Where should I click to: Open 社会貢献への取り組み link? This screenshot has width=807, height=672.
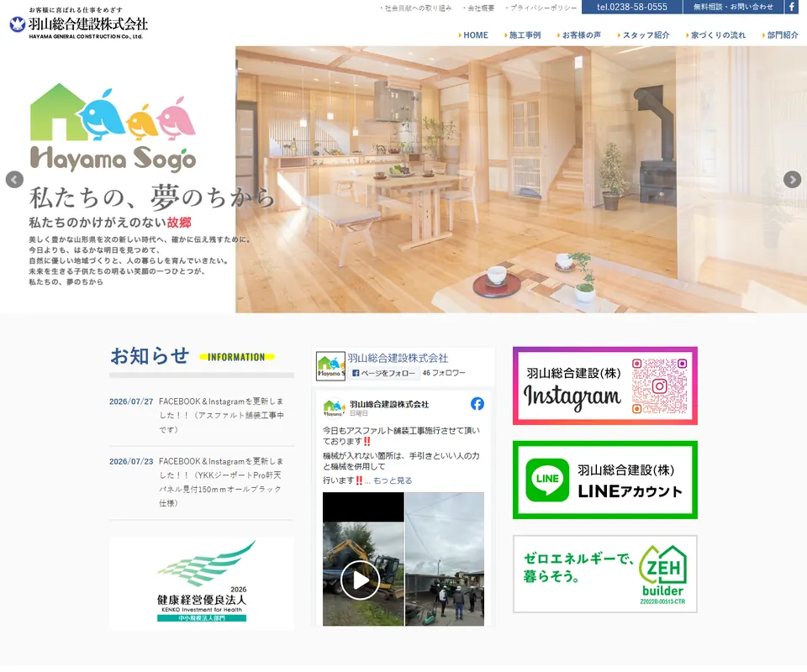click(x=416, y=8)
